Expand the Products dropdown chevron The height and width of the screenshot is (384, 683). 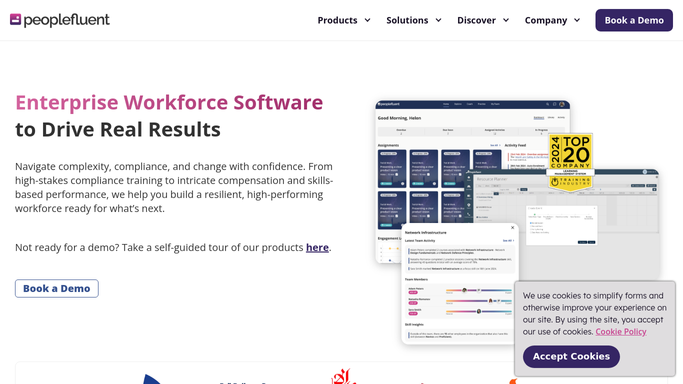tap(367, 20)
